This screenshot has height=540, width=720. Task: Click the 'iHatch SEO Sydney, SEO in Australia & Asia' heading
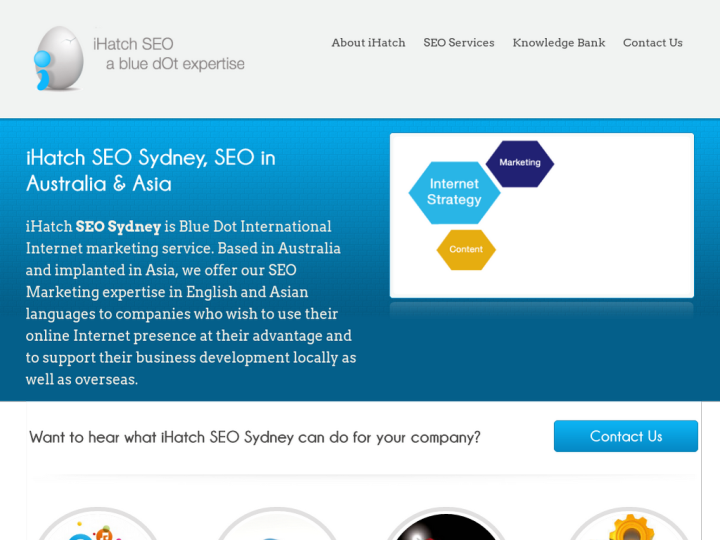tap(151, 170)
